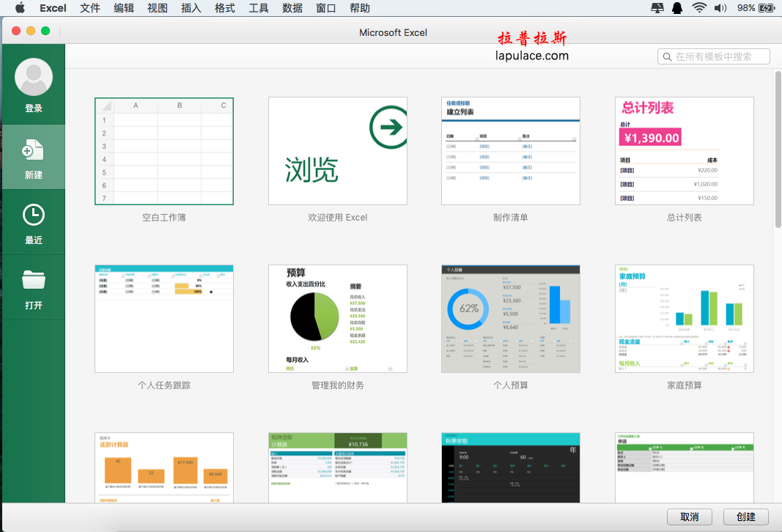This screenshot has width=782, height=532.
Task: Select the 抵押贷款计算器 template thumbnail
Action: 338,468
